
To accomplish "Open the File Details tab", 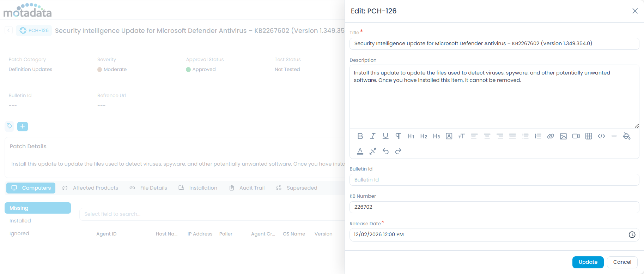I will (148, 188).
